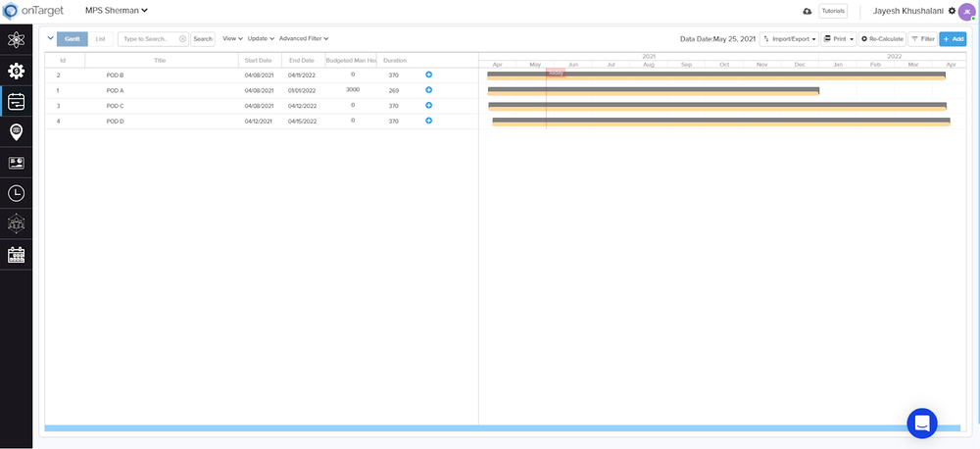Click the cloud upload icon in header
Image resolution: width=980 pixels, height=449 pixels.
point(807,11)
